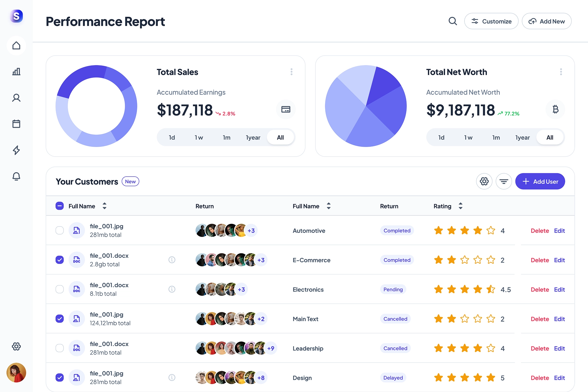Click fifth star in Automotive rating
The height and width of the screenshot is (392, 588).
(491, 230)
